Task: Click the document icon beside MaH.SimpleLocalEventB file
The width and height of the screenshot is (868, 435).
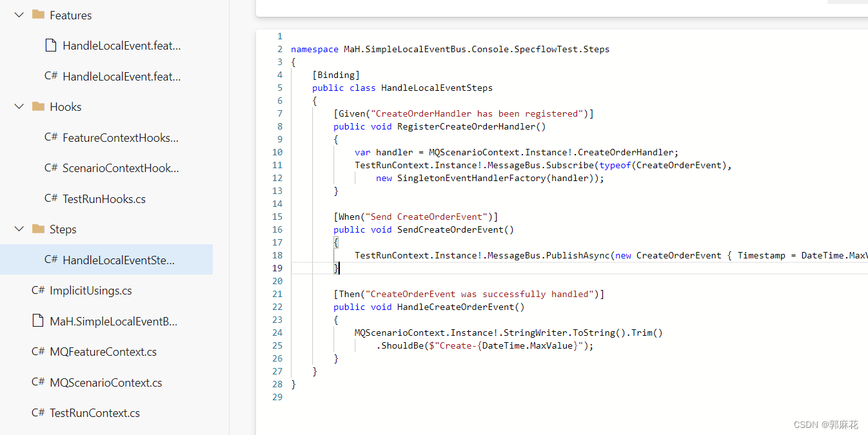Action: 37,321
